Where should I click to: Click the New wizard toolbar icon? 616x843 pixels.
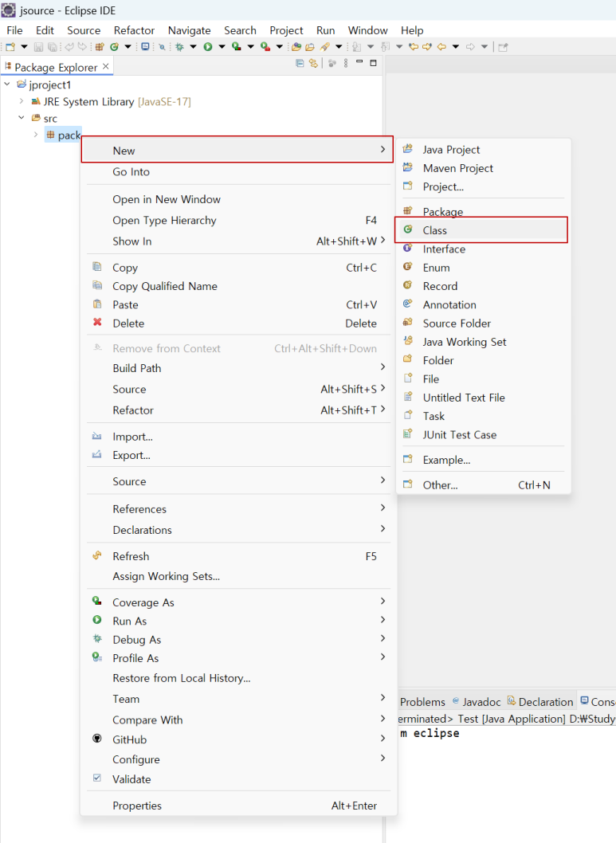click(10, 47)
